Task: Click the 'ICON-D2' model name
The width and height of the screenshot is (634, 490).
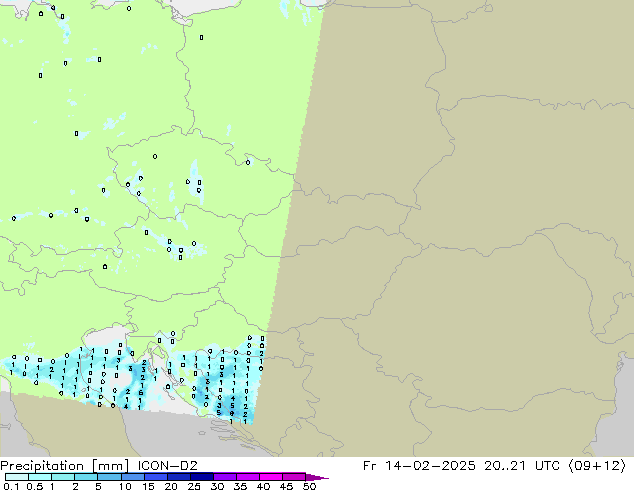Action: [x=167, y=466]
